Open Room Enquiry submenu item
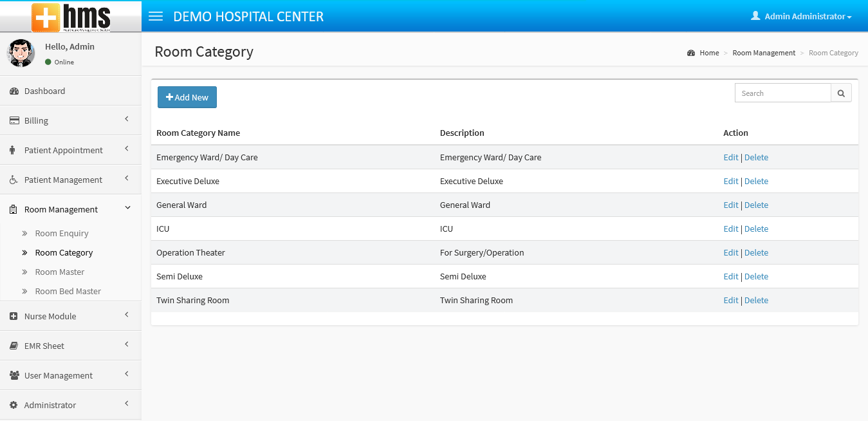The height and width of the screenshot is (421, 868). point(62,234)
